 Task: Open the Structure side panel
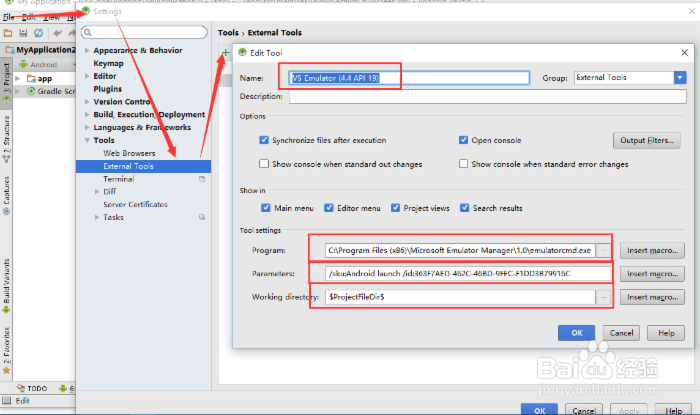(6, 138)
